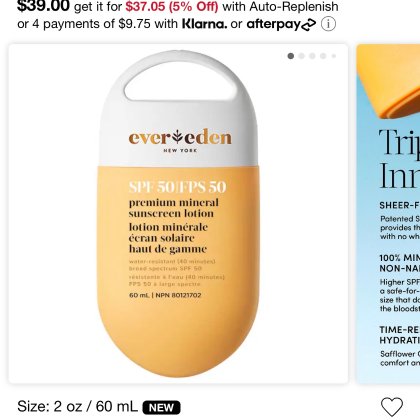Open the Evereden sunscreen main product image

pos(178,213)
